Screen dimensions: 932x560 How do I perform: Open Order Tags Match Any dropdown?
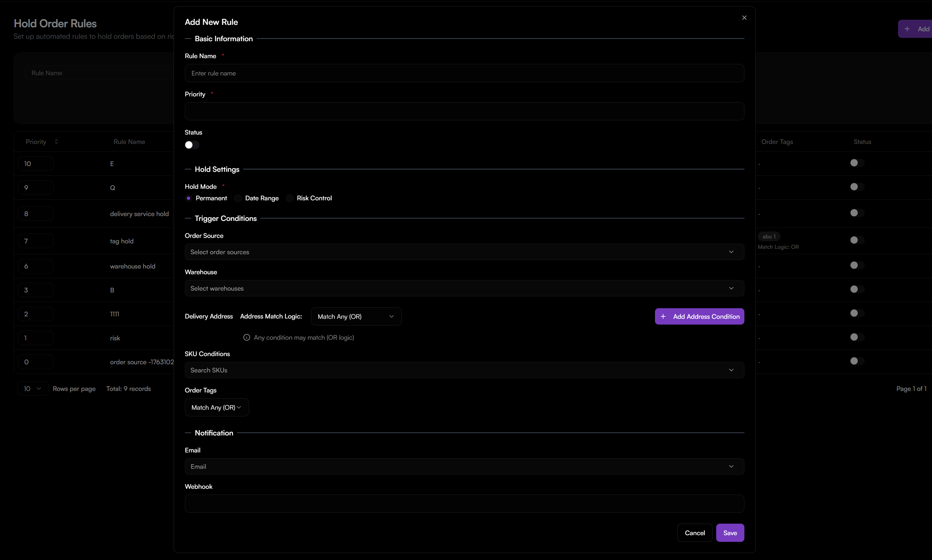click(x=217, y=408)
